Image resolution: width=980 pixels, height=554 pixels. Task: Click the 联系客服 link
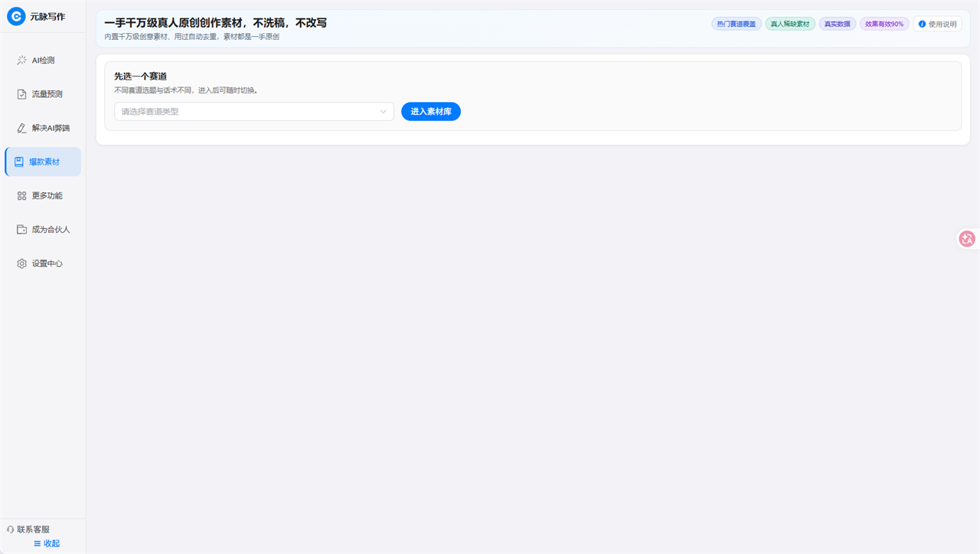click(x=28, y=529)
